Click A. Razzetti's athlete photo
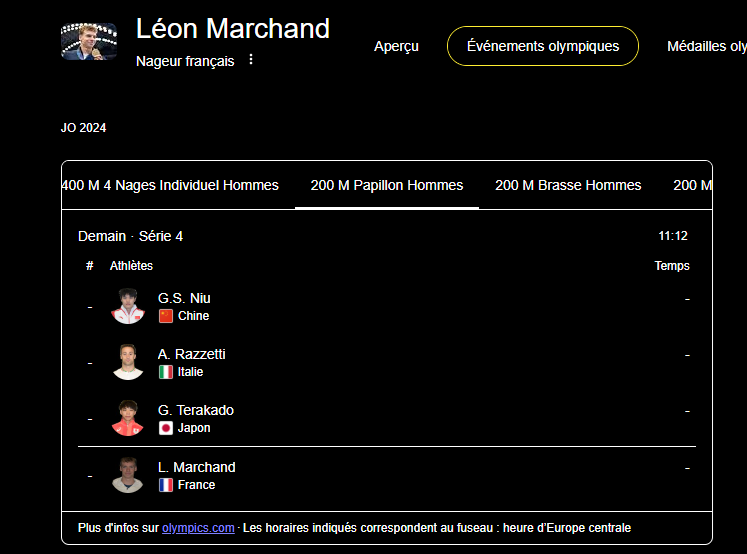747x554 pixels. pyautogui.click(x=128, y=362)
